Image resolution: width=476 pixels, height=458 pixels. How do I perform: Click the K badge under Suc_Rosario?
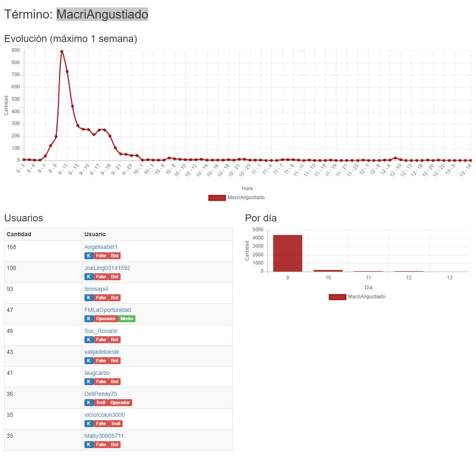coord(89,339)
